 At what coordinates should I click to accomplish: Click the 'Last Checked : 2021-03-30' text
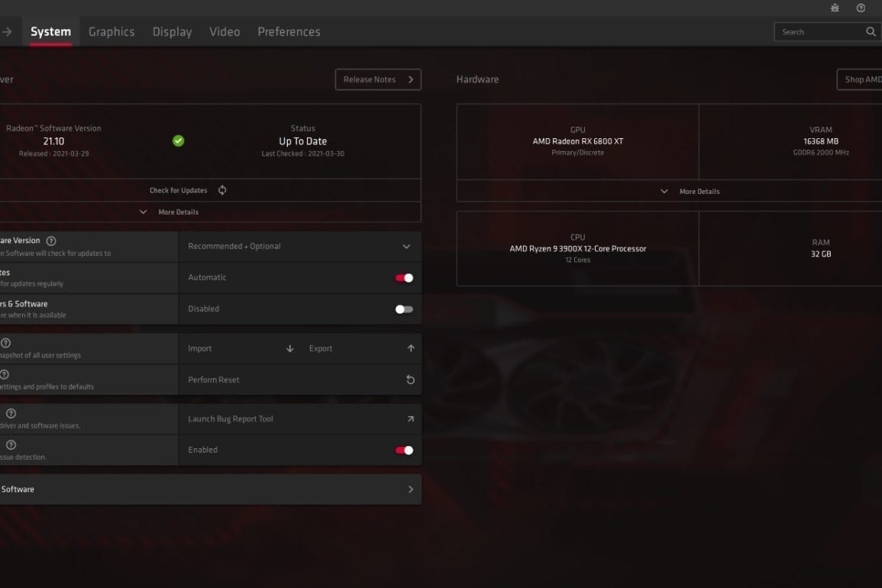[x=302, y=153]
